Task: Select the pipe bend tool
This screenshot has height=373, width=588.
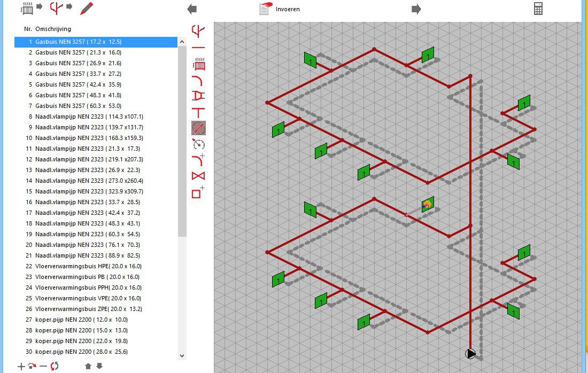Action: tap(198, 80)
